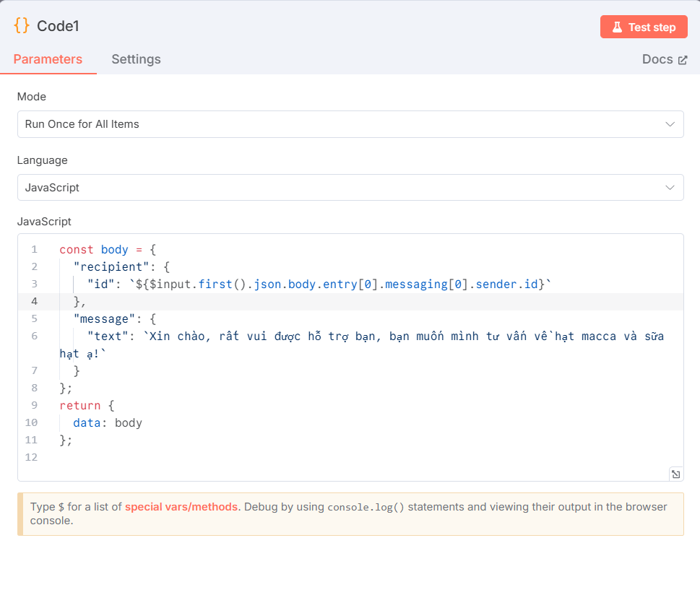Click the "message" key on line 5
This screenshot has width=700, height=595.
[104, 319]
